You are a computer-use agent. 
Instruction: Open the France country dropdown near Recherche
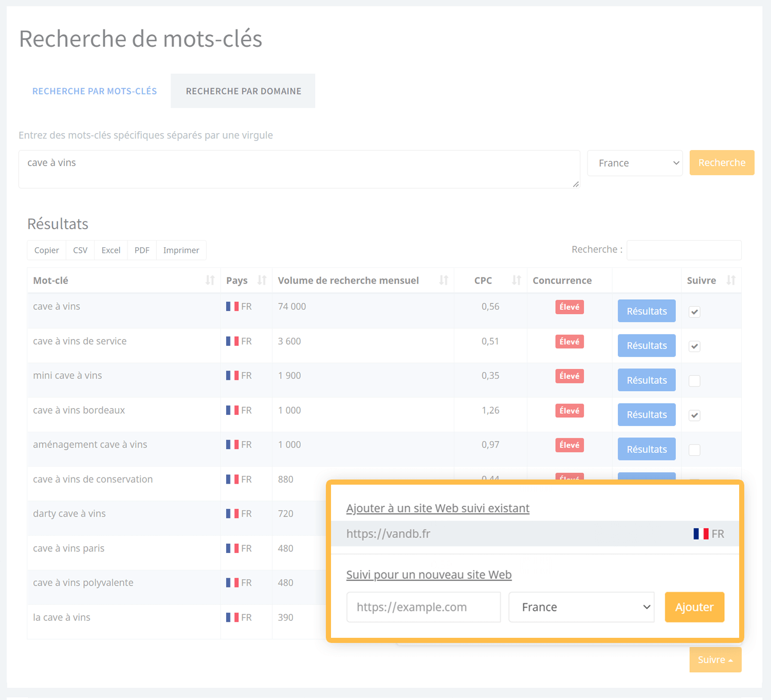pyautogui.click(x=635, y=163)
